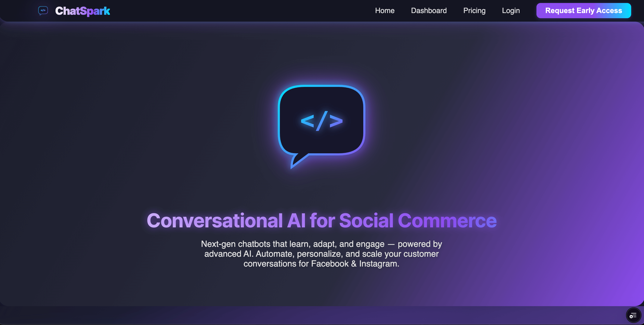The height and width of the screenshot is (325, 644).
Task: Click Request Early Access button
Action: point(583,10)
